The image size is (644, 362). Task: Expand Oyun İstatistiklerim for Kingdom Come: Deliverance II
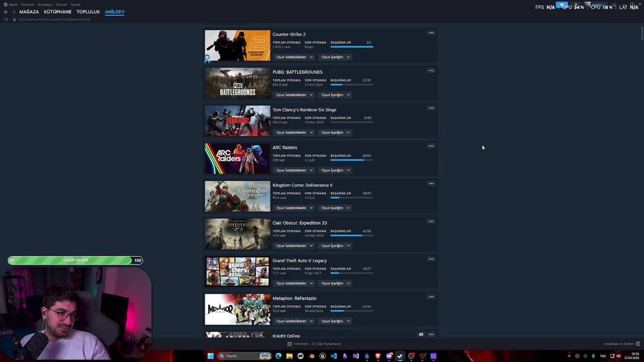pos(294,208)
